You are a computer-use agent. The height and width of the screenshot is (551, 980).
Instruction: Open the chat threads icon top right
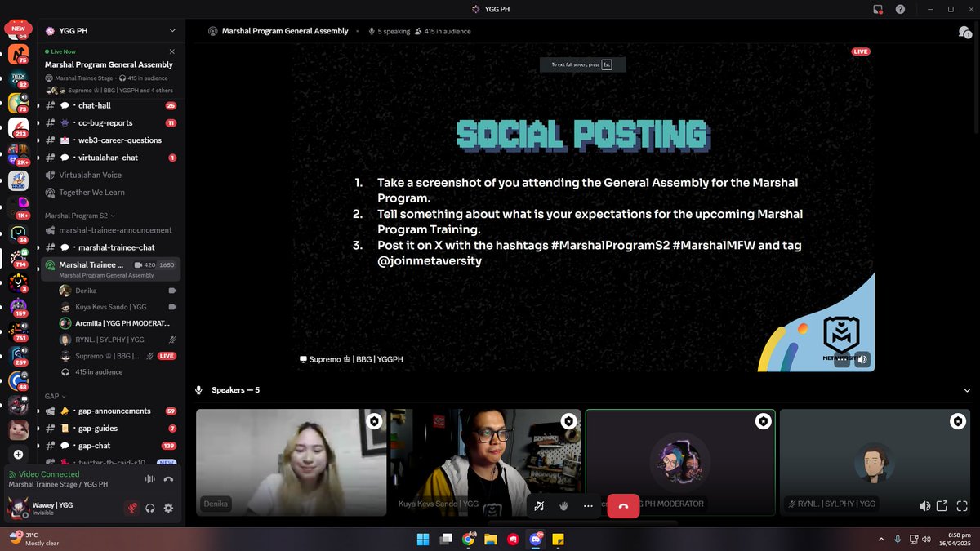click(964, 31)
